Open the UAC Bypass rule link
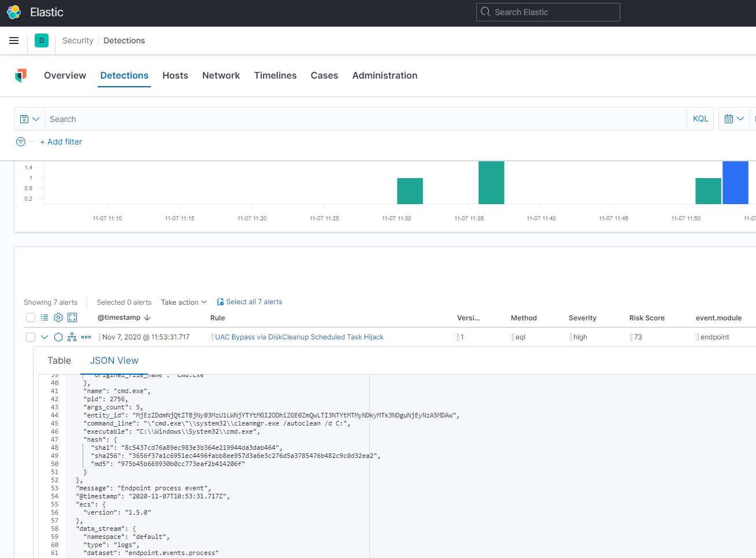 click(298, 337)
